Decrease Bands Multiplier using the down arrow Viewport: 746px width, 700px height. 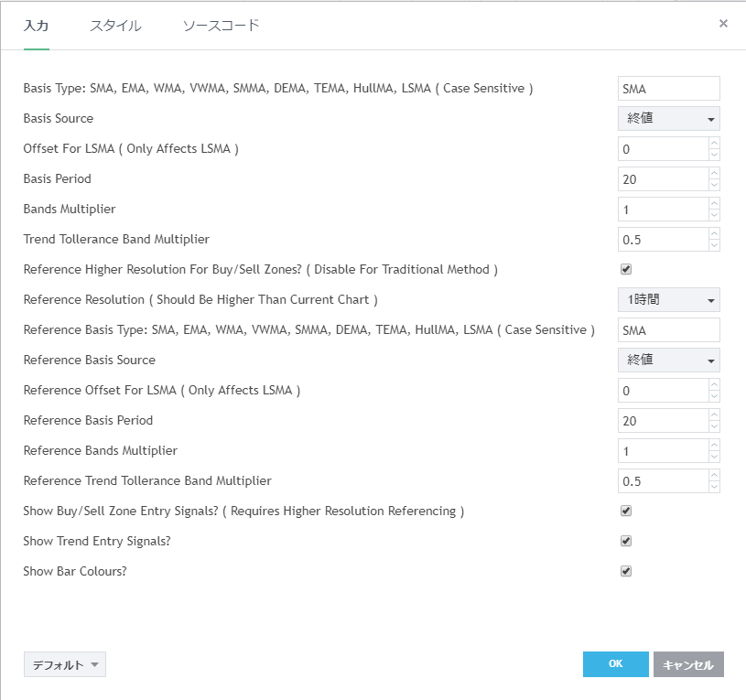(x=714, y=215)
